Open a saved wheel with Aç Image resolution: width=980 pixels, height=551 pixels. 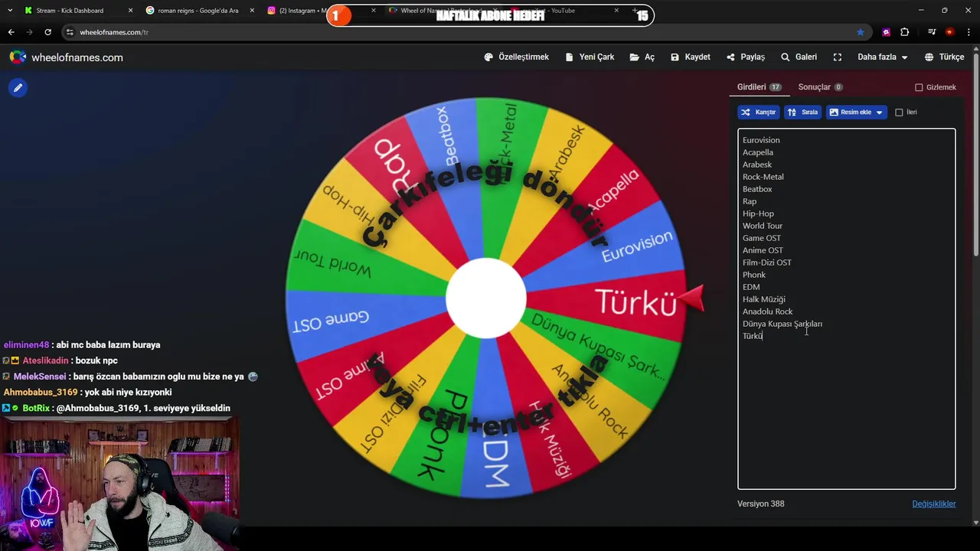(x=642, y=57)
